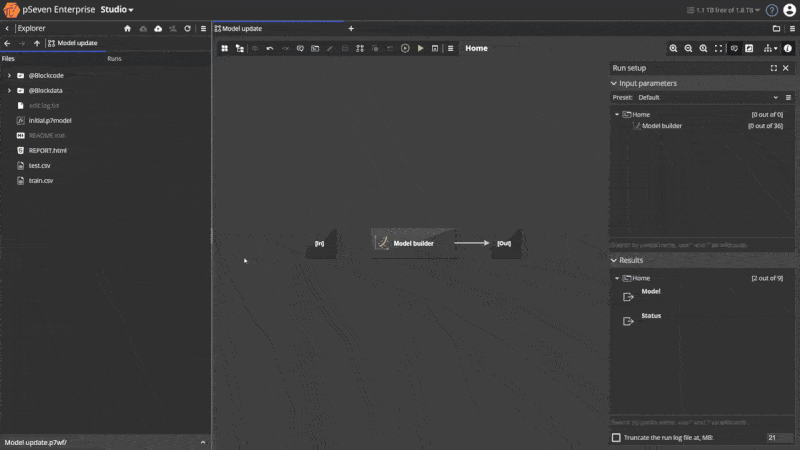800x450 pixels.
Task: Expand the Model update.p7wf path bar
Action: pos(203,442)
